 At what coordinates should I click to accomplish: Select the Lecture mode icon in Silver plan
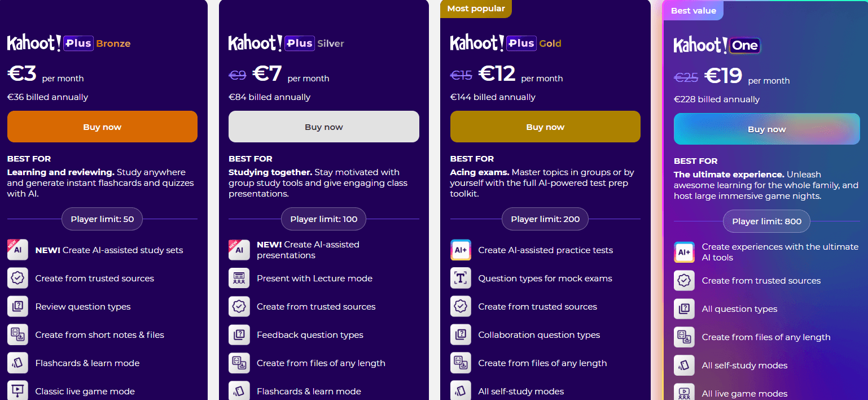tap(238, 278)
